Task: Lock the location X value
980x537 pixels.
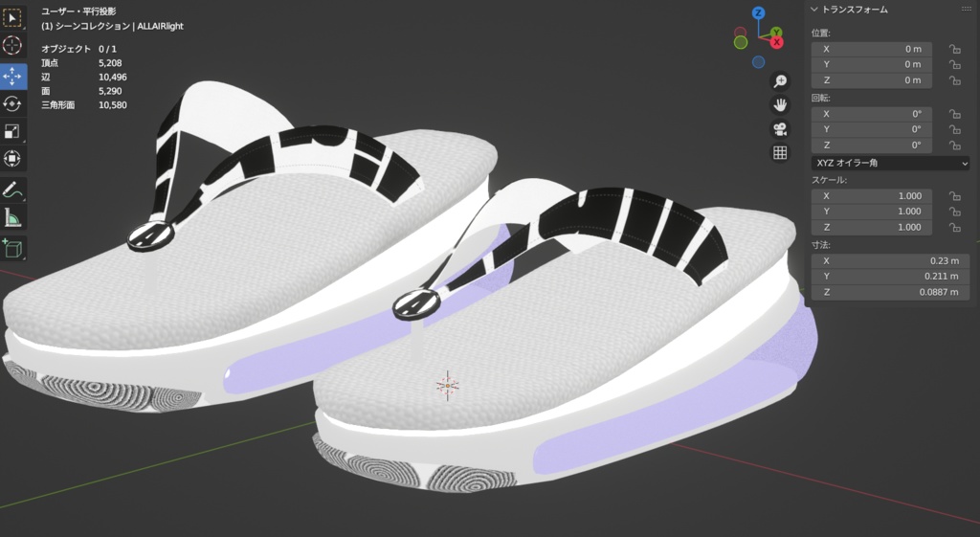Action: pyautogui.click(x=954, y=49)
